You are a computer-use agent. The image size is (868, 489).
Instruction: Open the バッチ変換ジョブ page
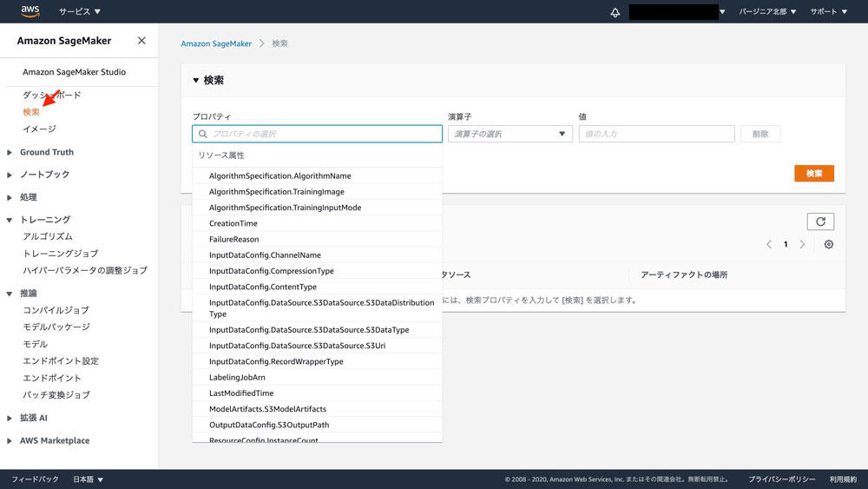(56, 395)
